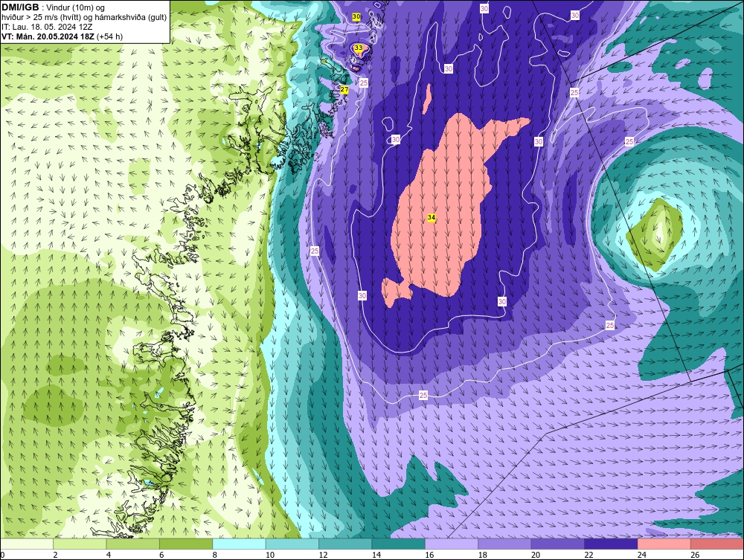The width and height of the screenshot is (744, 560).
Task: Click the legend scale value "2"
Action: pyautogui.click(x=56, y=555)
